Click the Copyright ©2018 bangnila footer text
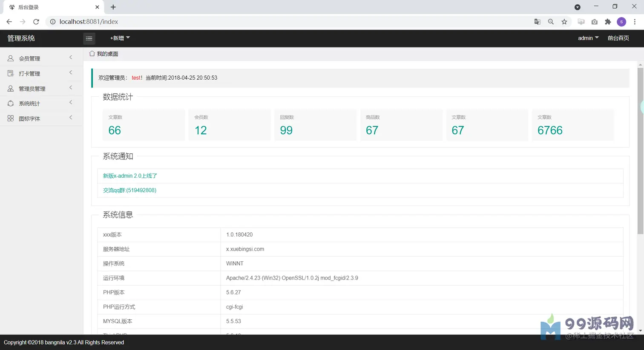 click(64, 342)
